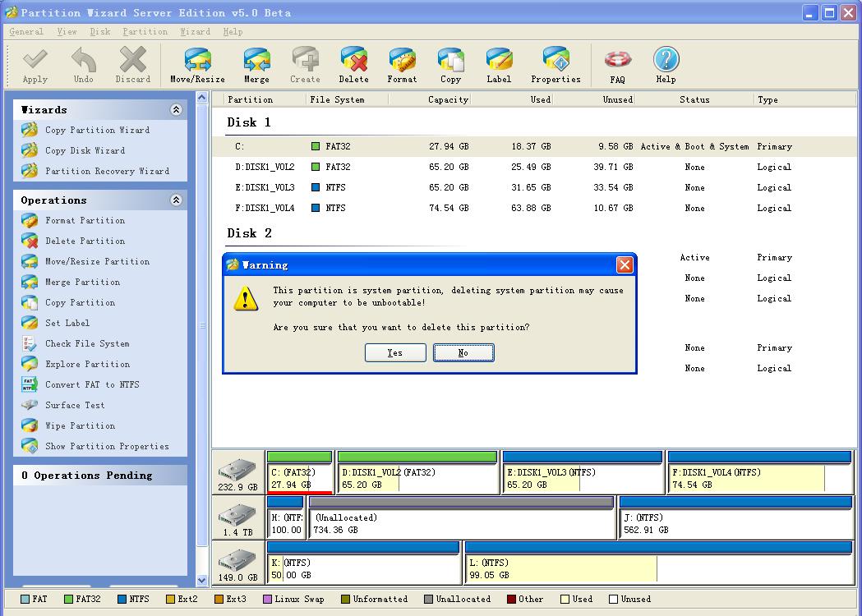Choose Move/Resize Partition in Operations panel

[x=97, y=261]
